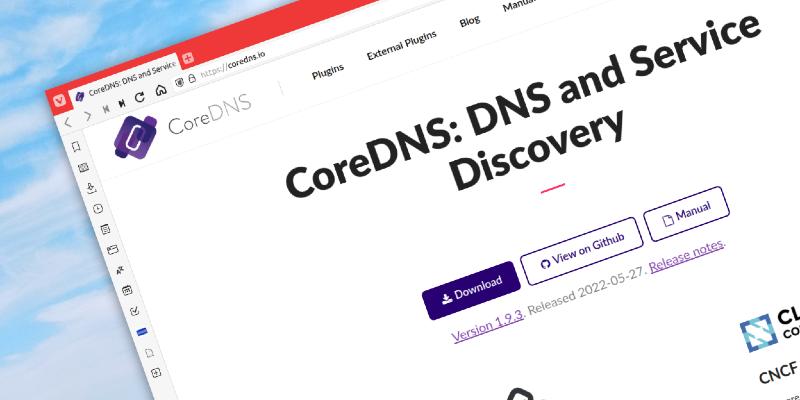Open the Translate panel icon
Image resolution: width=800 pixels, height=400 pixels.
point(120,270)
